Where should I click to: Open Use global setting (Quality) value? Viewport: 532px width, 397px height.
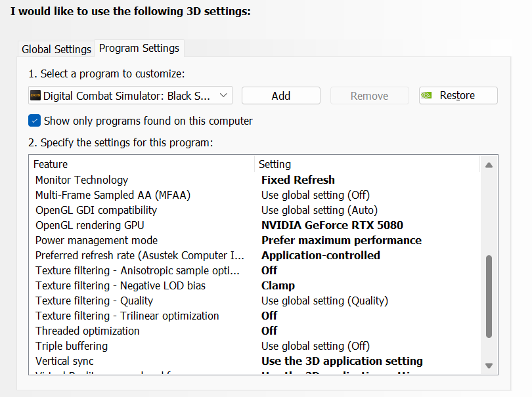(324, 301)
